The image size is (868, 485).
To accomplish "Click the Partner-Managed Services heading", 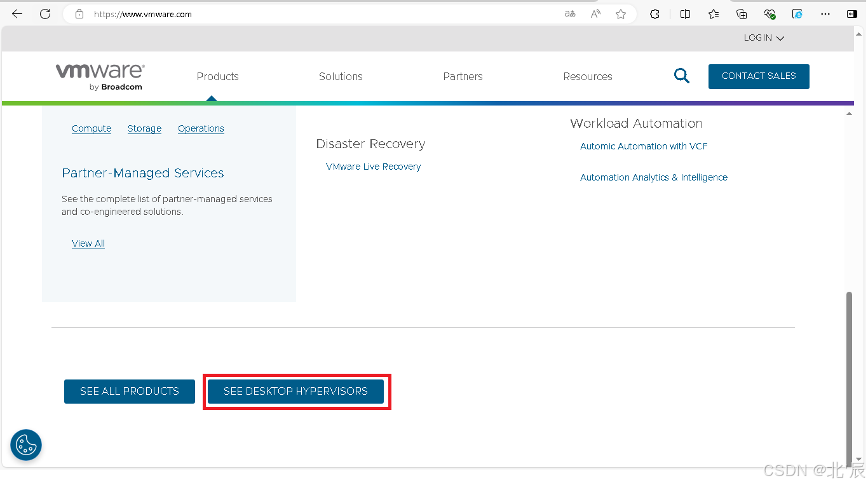I will point(143,173).
